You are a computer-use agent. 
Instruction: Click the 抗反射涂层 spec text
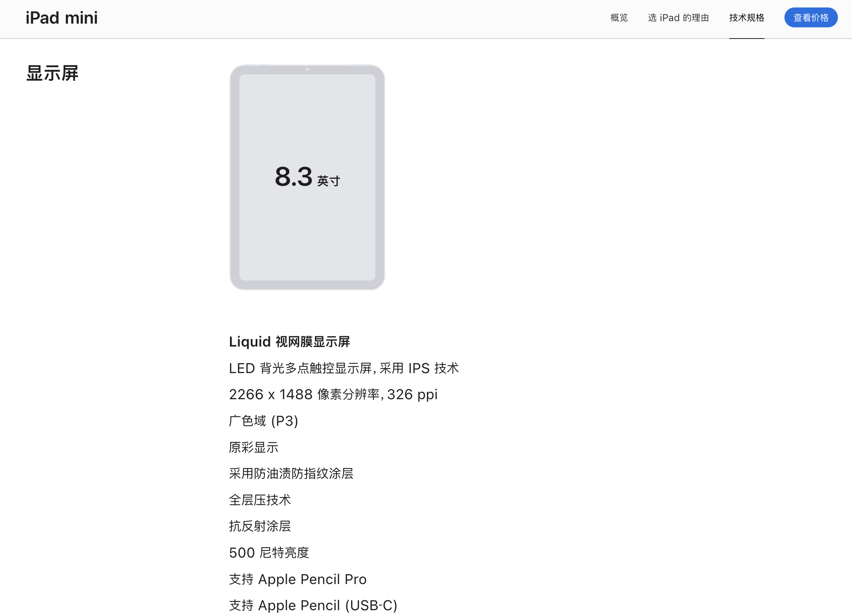260,526
